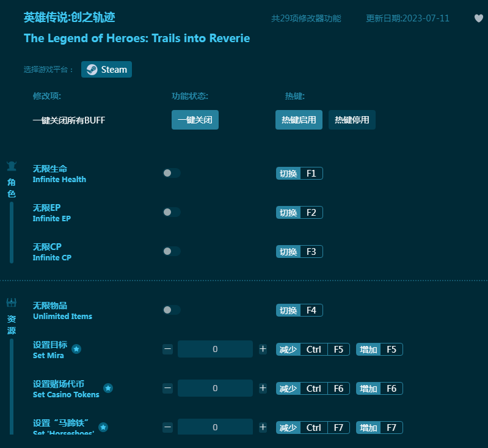Click the 无限EP Infinite EP label
This screenshot has height=448, width=488.
coord(52,213)
